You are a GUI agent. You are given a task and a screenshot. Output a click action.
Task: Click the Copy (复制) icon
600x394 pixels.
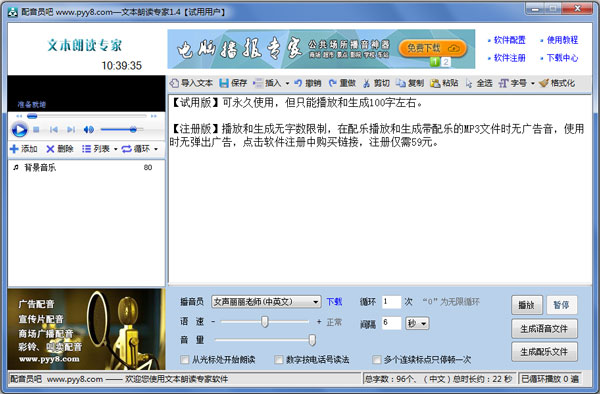click(x=401, y=83)
